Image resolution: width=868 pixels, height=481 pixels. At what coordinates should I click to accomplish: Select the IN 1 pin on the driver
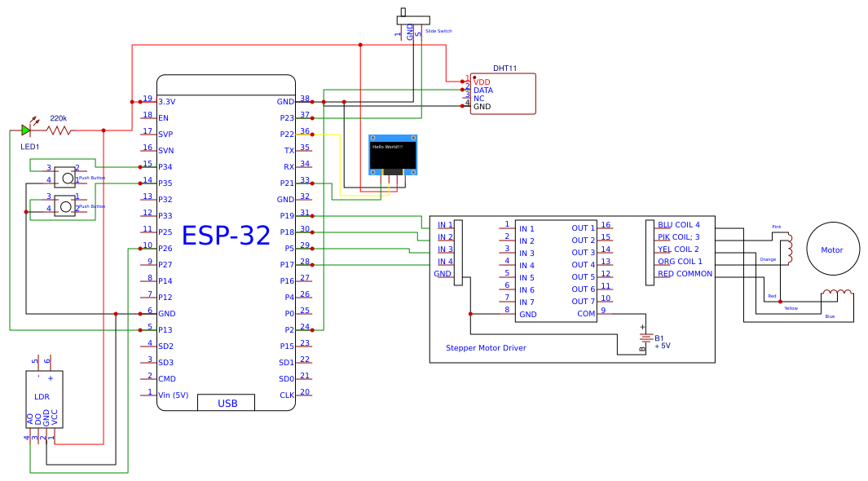(x=443, y=223)
